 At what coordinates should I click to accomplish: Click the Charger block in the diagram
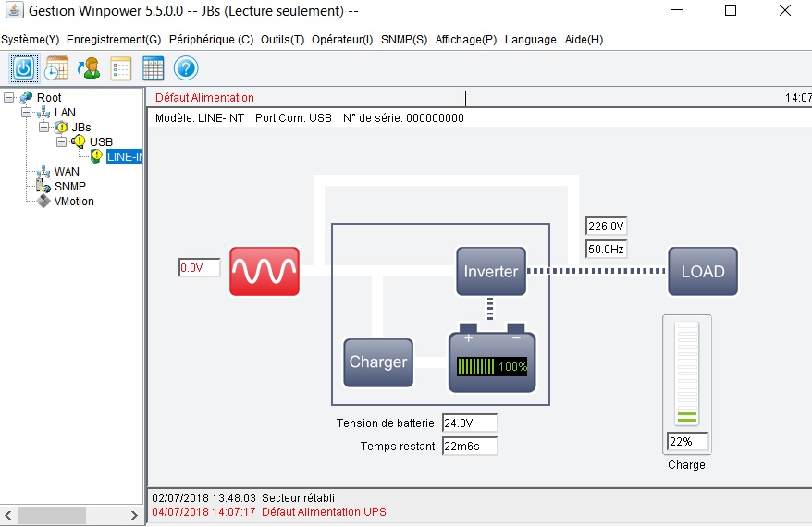pyautogui.click(x=377, y=362)
